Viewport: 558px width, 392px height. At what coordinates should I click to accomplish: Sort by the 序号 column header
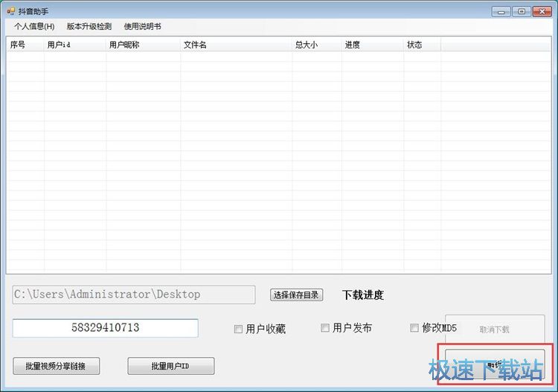[x=25, y=45]
